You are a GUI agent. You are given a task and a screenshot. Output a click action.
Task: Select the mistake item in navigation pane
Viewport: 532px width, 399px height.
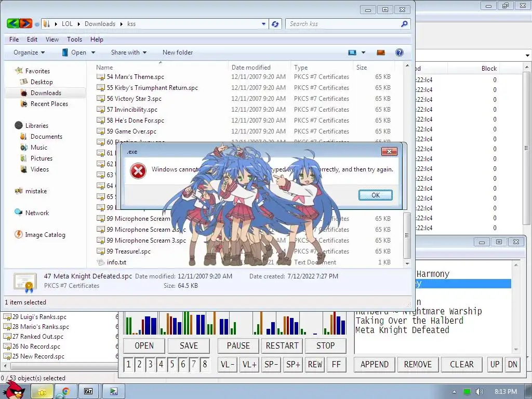36,191
